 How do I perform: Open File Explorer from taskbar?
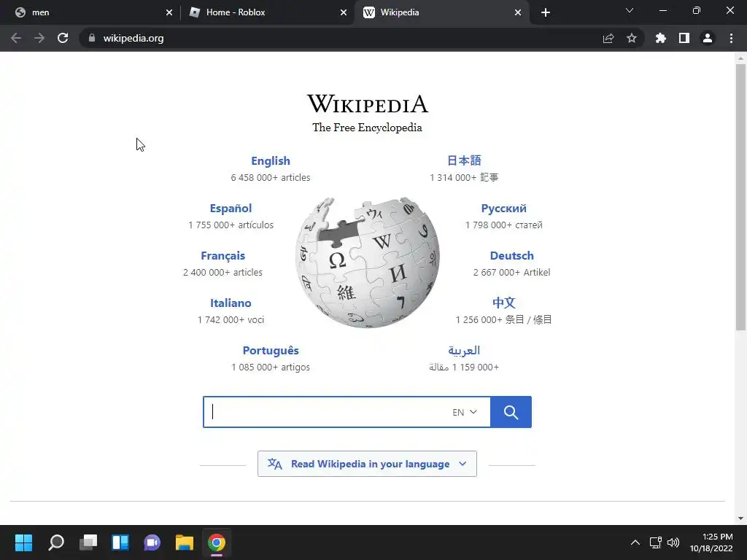click(185, 542)
